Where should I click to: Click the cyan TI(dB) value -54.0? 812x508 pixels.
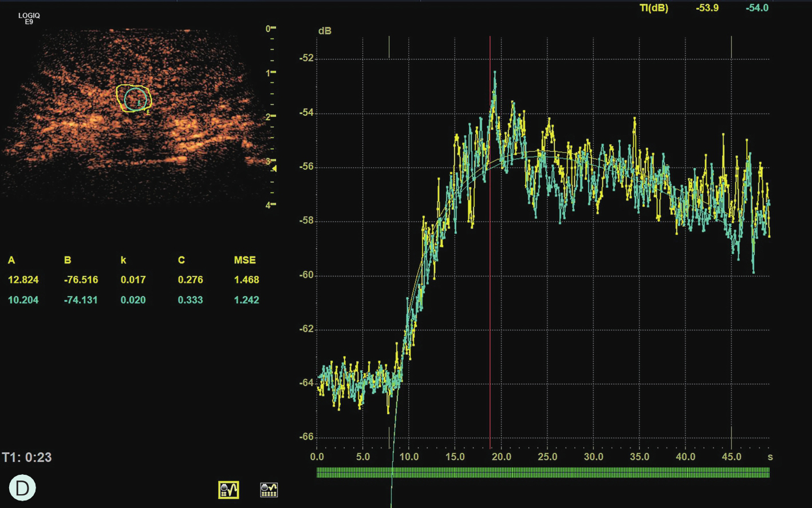(756, 8)
